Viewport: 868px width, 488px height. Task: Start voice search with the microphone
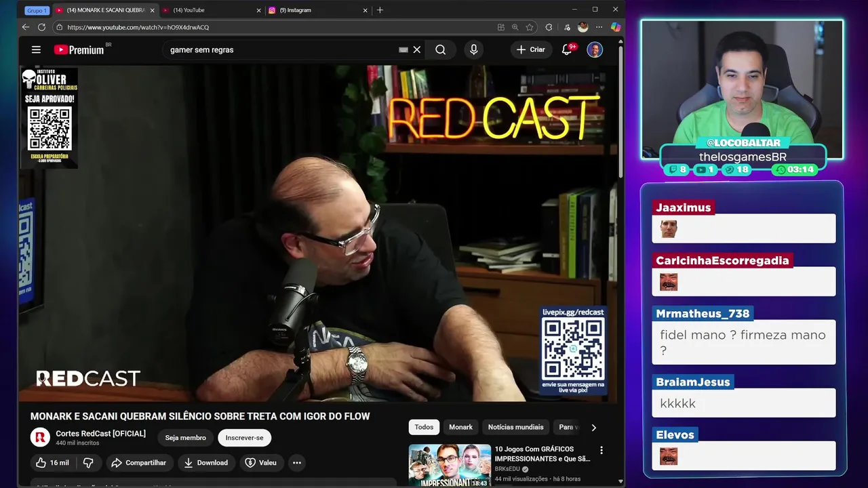pos(473,49)
